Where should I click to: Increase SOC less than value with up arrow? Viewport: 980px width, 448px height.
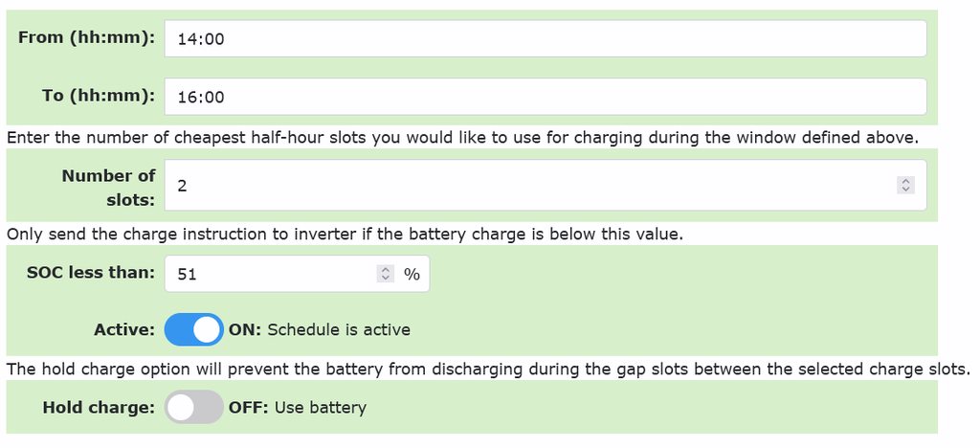pyautogui.click(x=386, y=269)
